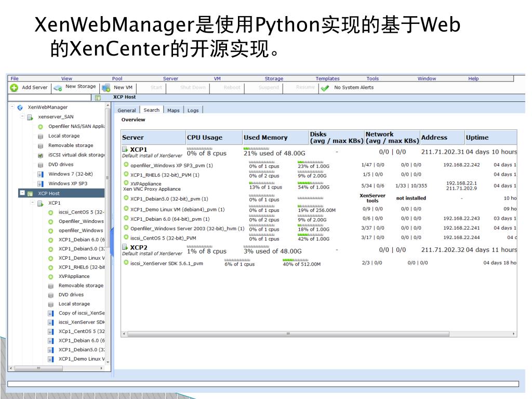
Task: Click the XCP Host pool icon in tree
Action: 30,193
